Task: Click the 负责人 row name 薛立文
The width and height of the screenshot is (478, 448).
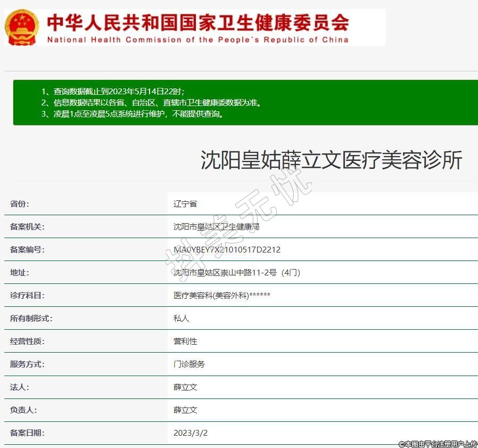Action: coord(185,410)
